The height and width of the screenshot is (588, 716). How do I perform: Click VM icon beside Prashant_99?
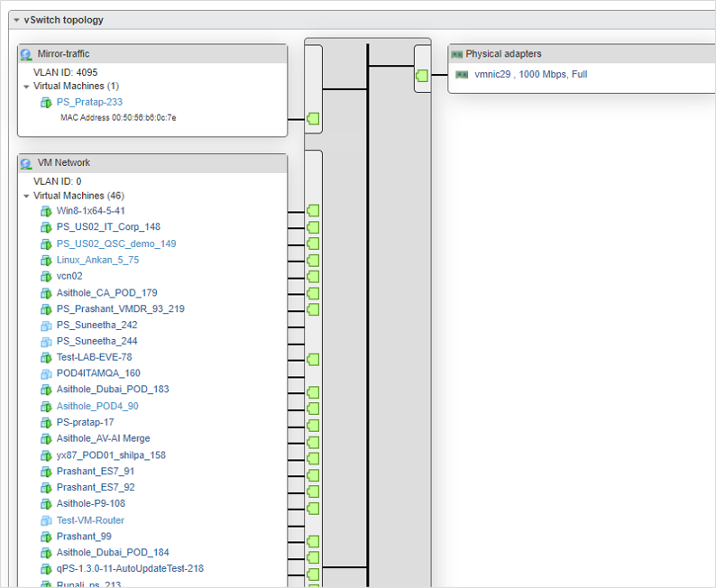coord(46,537)
